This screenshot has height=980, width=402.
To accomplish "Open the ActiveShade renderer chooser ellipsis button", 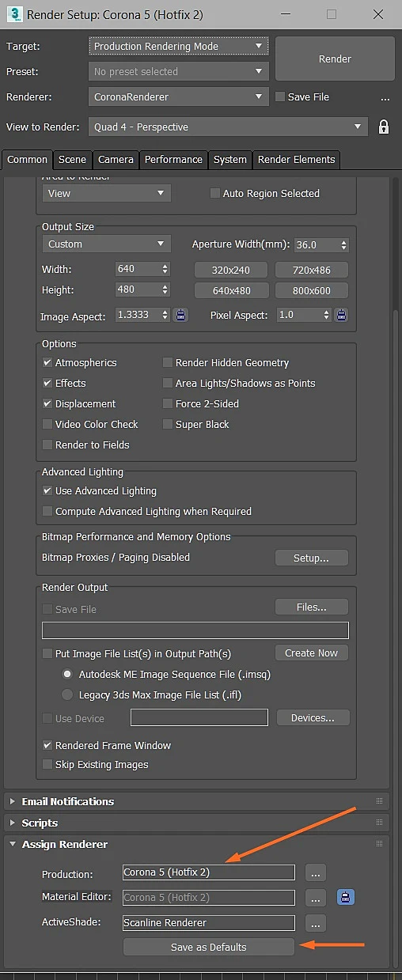I will 316,923.
